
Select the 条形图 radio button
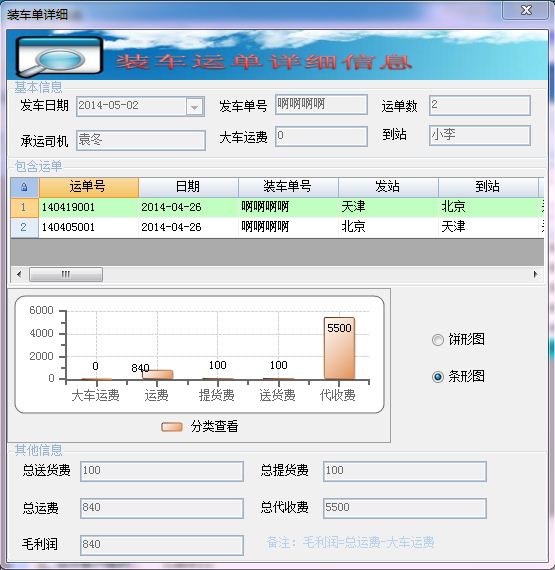[438, 377]
